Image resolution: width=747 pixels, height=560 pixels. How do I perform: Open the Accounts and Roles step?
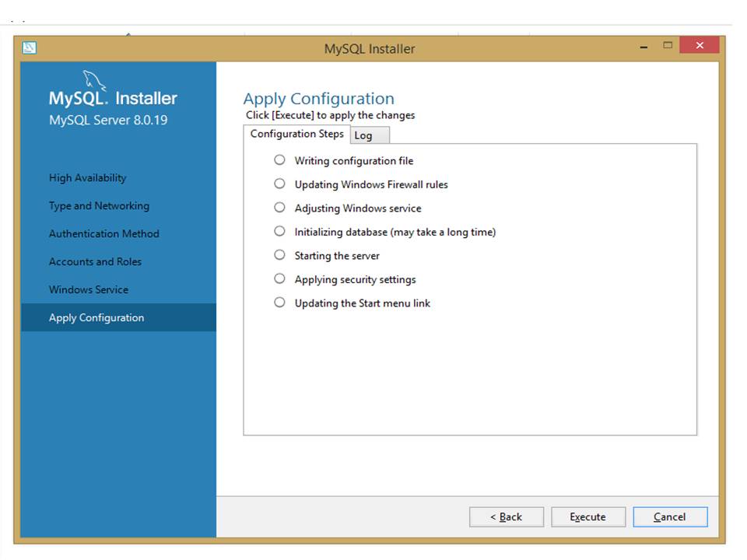(x=95, y=262)
